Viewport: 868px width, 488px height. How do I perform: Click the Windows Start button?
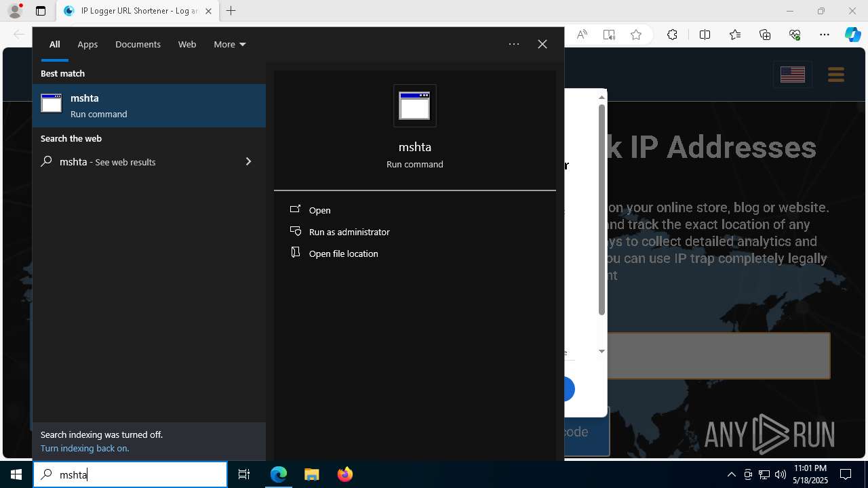click(x=16, y=474)
